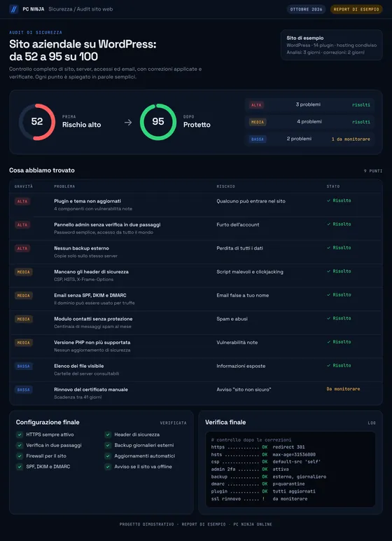This screenshot has height=541, width=392.
Task: Click the 'hsts' log line with max-age
Action: [263, 455]
